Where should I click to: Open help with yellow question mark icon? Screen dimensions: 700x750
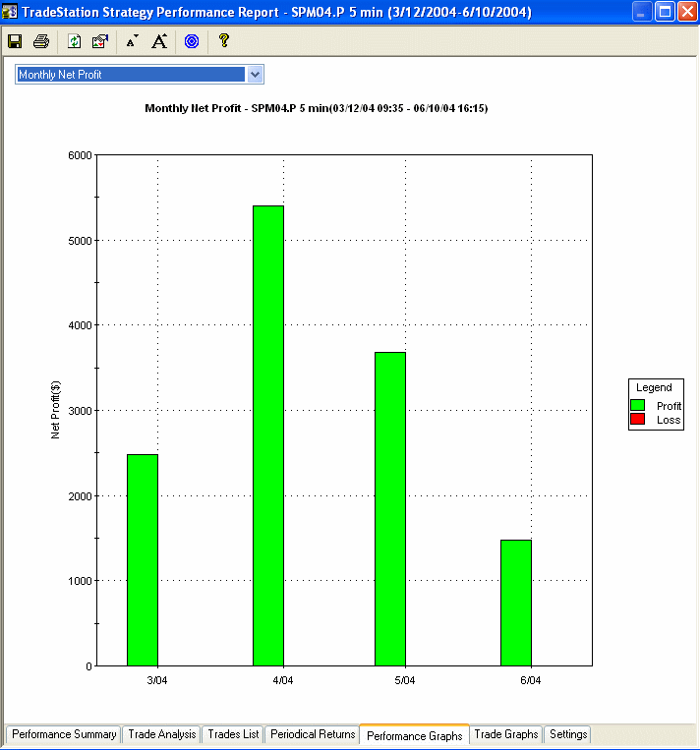click(223, 40)
